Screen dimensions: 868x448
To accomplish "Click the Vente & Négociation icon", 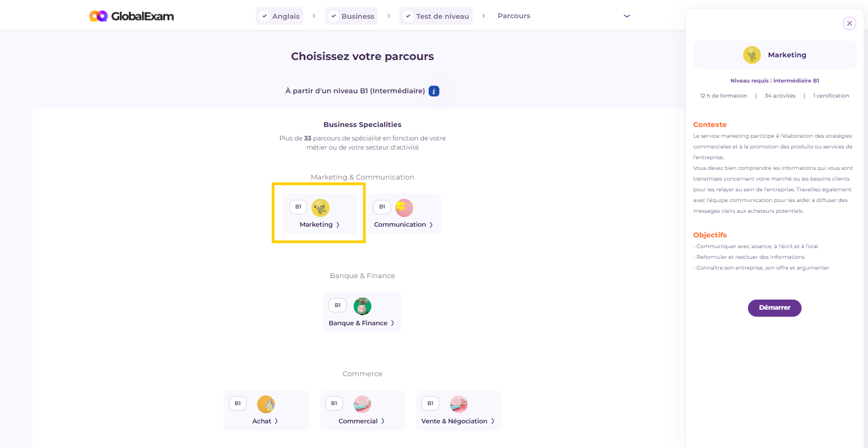I will (x=459, y=404).
